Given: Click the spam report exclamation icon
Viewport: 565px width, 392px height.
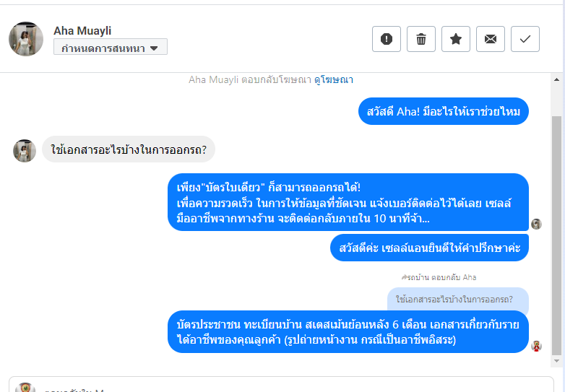Looking at the screenshot, I should click(x=386, y=39).
